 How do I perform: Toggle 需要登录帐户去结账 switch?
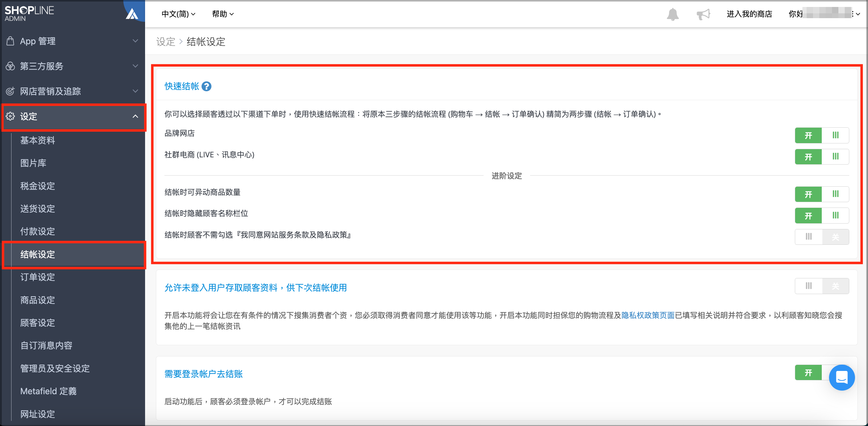(x=812, y=372)
